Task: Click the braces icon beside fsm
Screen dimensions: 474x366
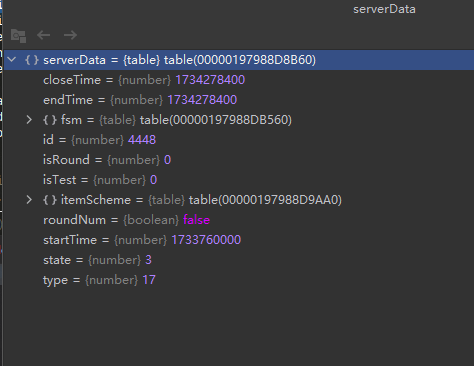Action: (50, 120)
